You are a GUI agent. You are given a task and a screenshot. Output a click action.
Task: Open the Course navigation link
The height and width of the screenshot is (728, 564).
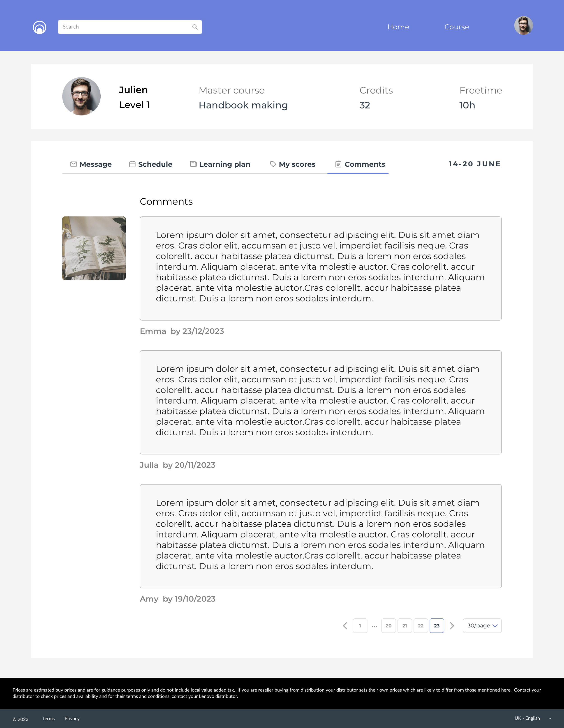pos(456,27)
